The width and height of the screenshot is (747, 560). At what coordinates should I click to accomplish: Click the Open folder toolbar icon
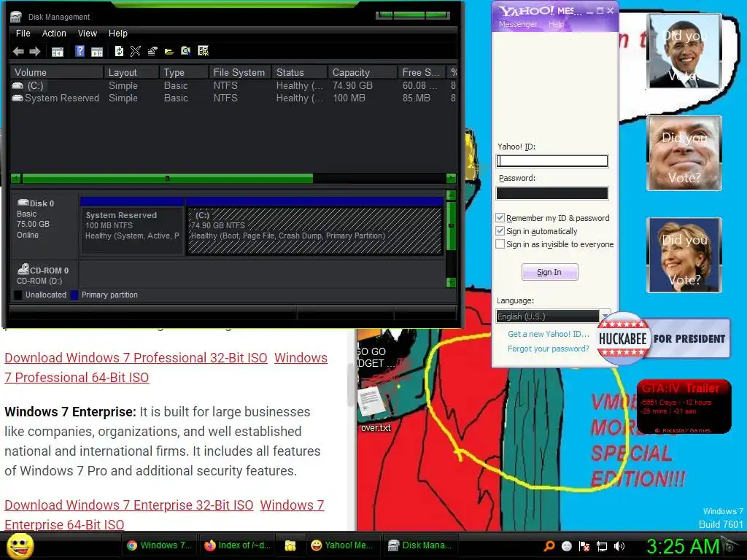pyautogui.click(x=169, y=52)
